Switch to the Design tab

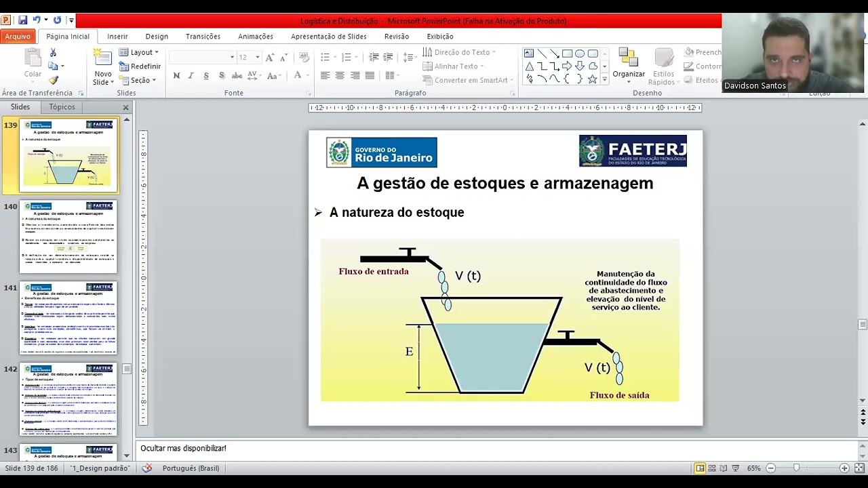pyautogui.click(x=157, y=37)
